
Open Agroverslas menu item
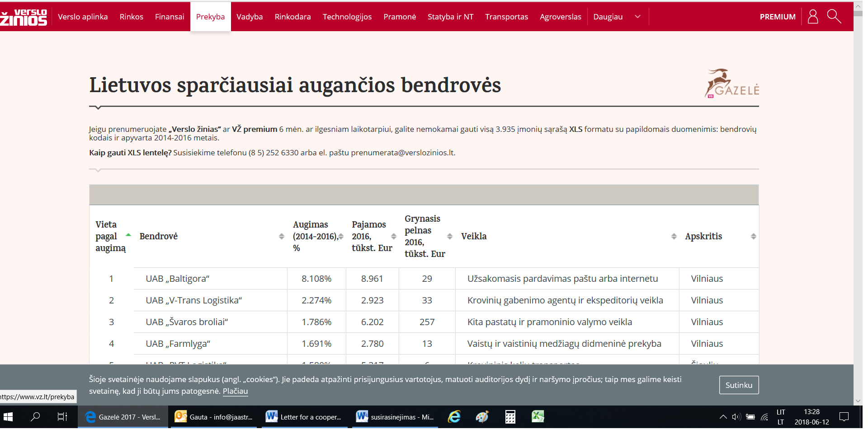point(561,17)
